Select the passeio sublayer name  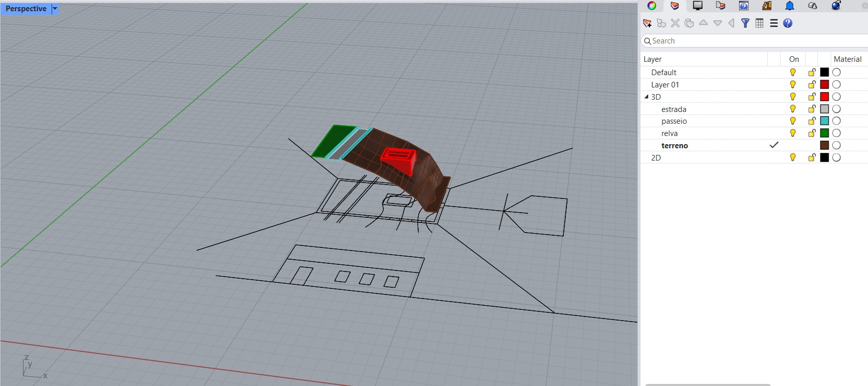pyautogui.click(x=674, y=121)
